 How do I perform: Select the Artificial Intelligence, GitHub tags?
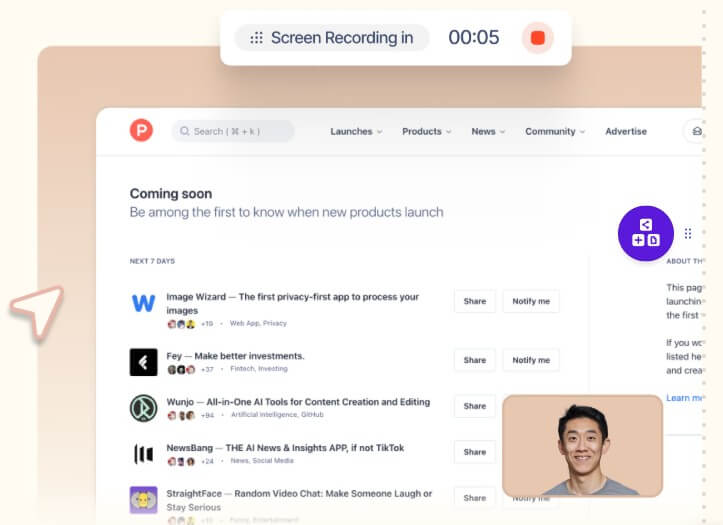pyautogui.click(x=277, y=414)
